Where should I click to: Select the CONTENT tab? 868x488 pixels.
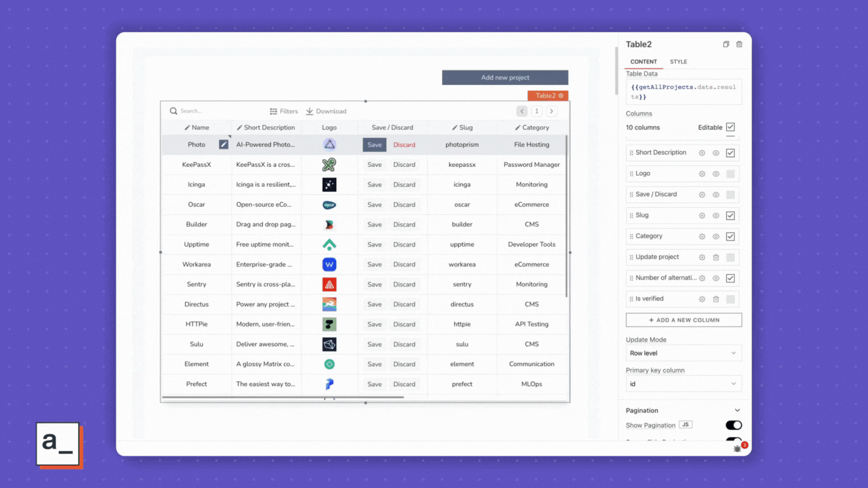[644, 61]
